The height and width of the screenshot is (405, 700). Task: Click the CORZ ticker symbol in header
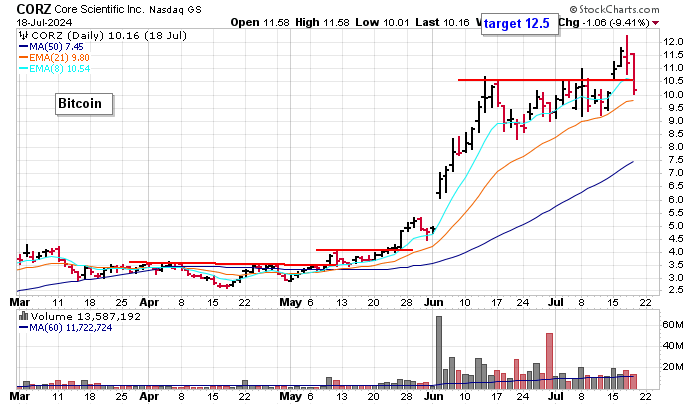pos(34,8)
